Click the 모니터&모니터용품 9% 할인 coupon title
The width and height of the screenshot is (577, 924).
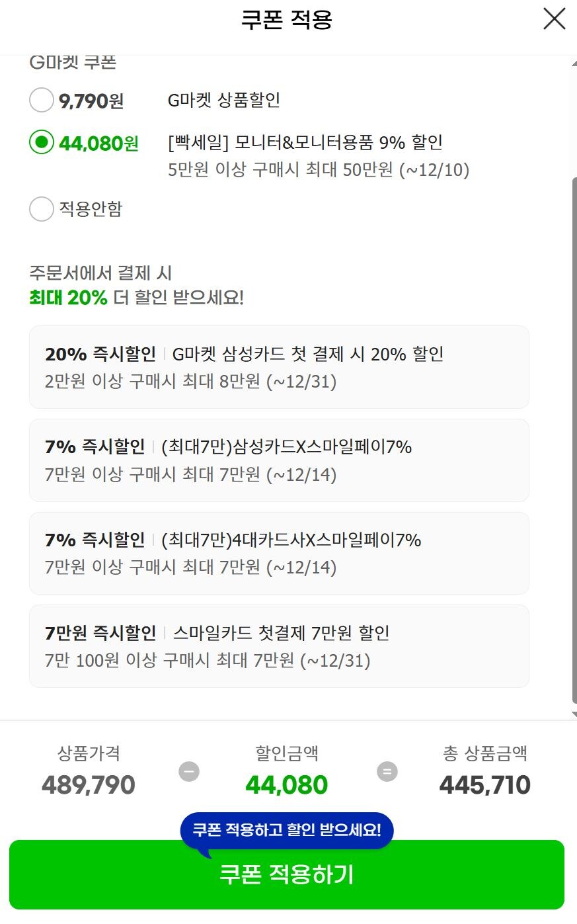(x=305, y=142)
